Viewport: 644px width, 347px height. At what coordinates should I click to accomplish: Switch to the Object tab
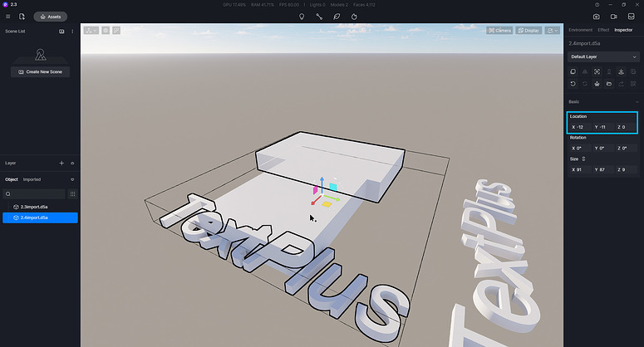12,179
